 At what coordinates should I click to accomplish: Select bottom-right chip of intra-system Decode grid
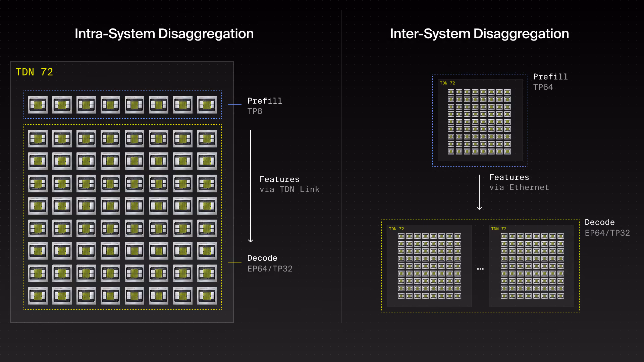click(207, 296)
